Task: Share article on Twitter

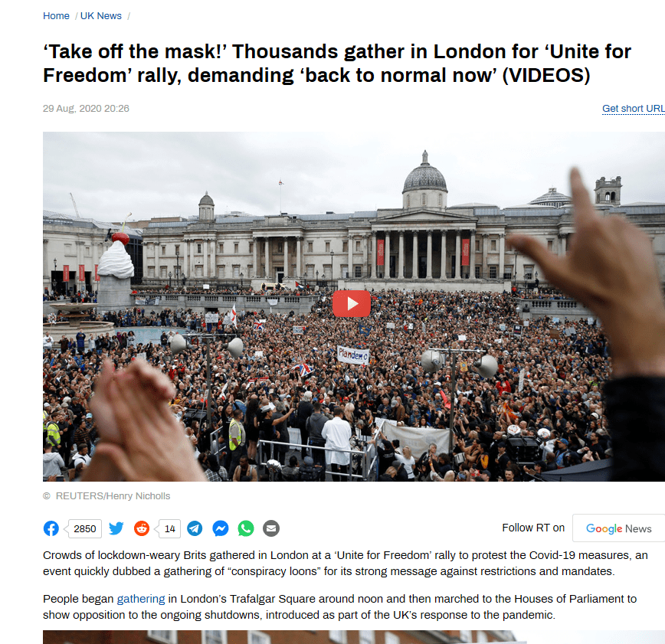Action: (116, 528)
